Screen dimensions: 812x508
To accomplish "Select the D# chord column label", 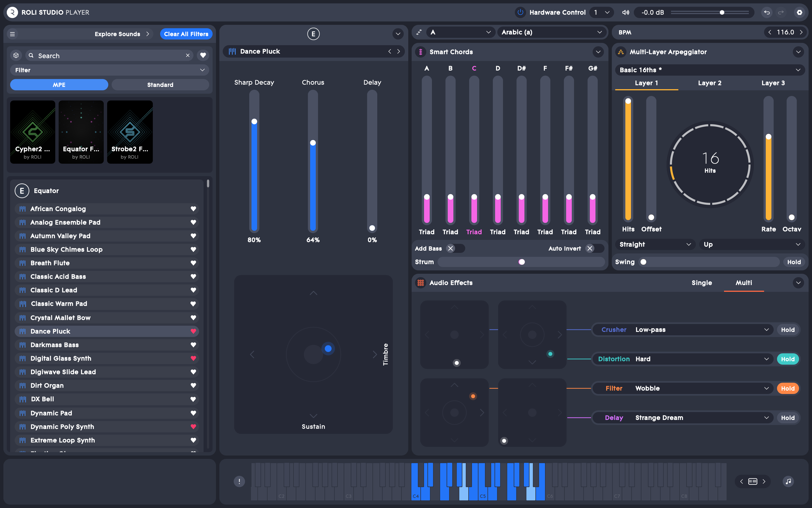I will (521, 68).
